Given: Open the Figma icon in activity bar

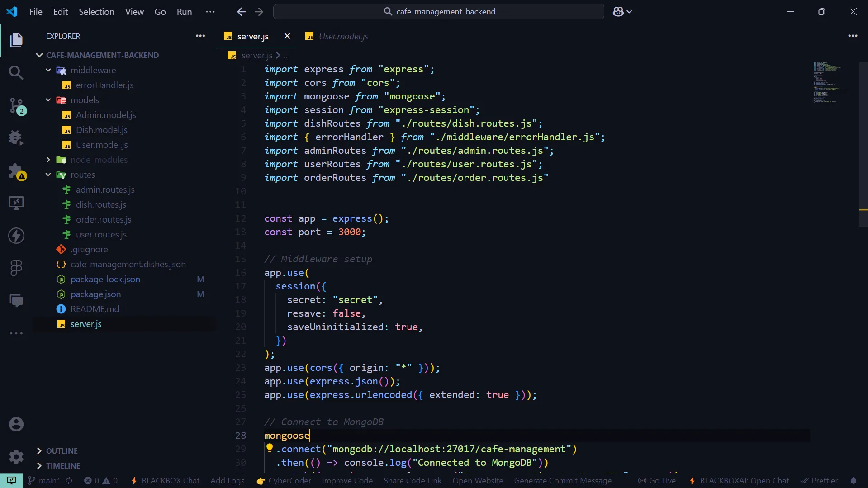Looking at the screenshot, I should (16, 268).
